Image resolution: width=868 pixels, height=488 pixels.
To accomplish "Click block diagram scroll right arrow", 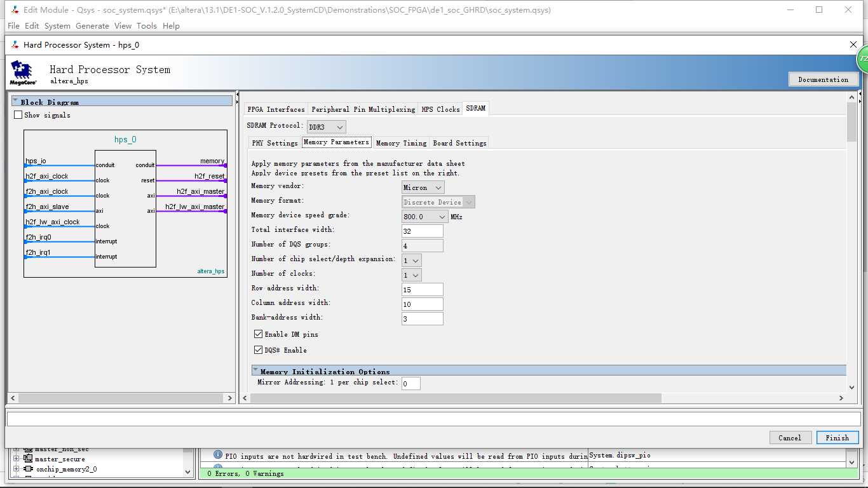I will 230,398.
